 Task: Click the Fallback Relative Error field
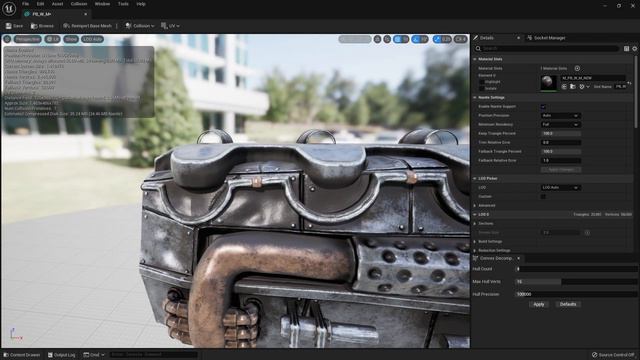click(x=561, y=160)
